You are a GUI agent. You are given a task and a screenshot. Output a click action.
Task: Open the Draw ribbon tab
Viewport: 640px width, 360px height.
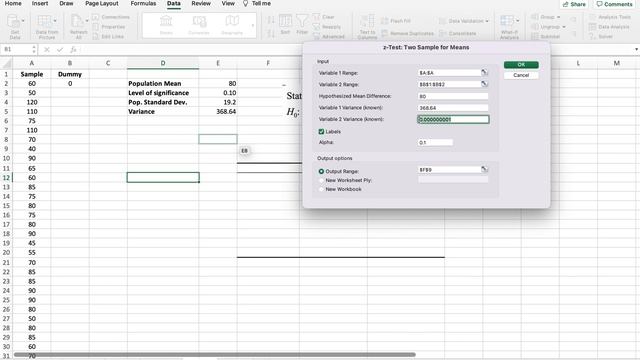pyautogui.click(x=66, y=3)
